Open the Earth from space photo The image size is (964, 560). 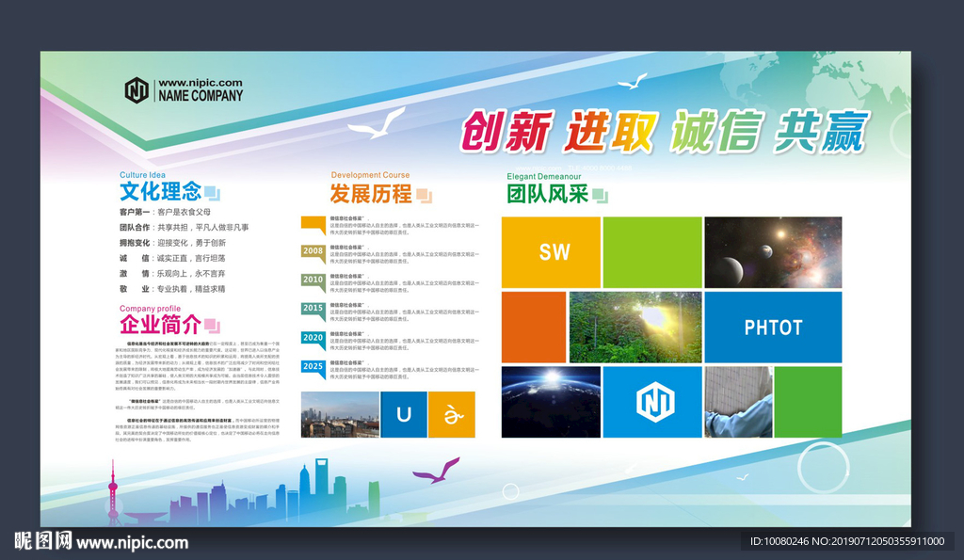[551, 402]
